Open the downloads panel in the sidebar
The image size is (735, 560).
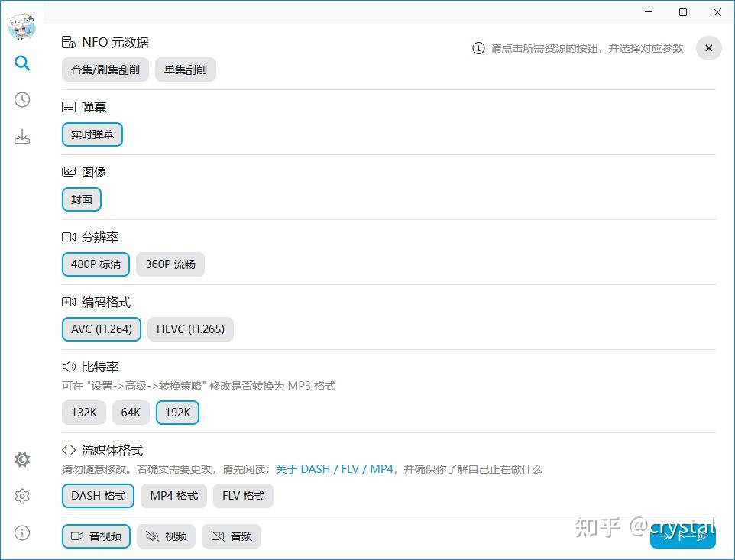[21, 136]
